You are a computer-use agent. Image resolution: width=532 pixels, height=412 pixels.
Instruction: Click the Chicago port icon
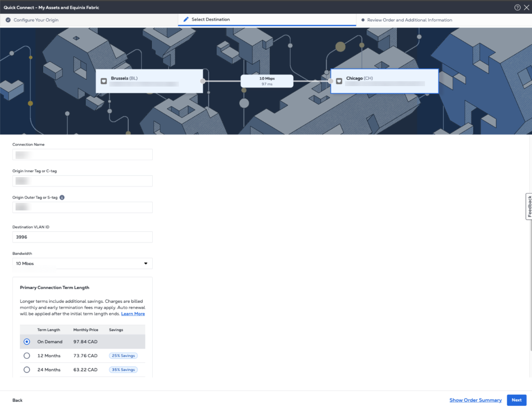click(339, 81)
